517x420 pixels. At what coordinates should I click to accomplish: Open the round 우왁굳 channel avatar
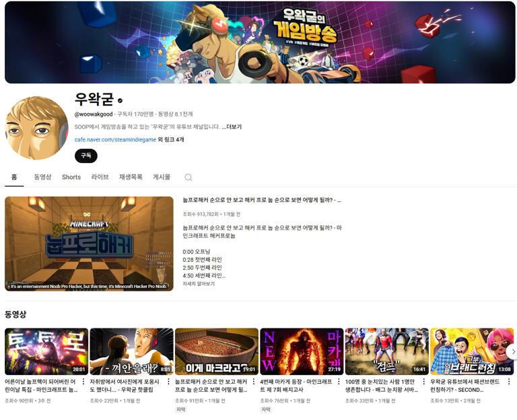(x=36, y=128)
